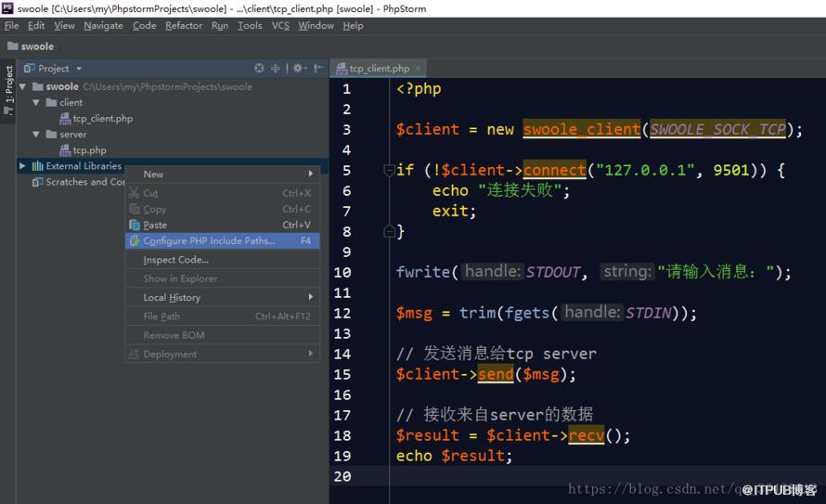This screenshot has width=826, height=504.
Task: Select Paste in the context menu
Action: (x=223, y=225)
